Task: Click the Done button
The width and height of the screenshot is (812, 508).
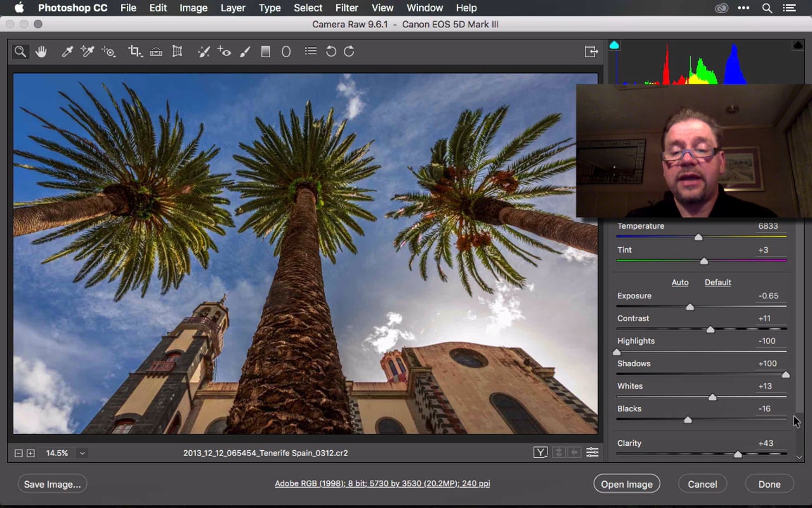Action: pos(769,484)
